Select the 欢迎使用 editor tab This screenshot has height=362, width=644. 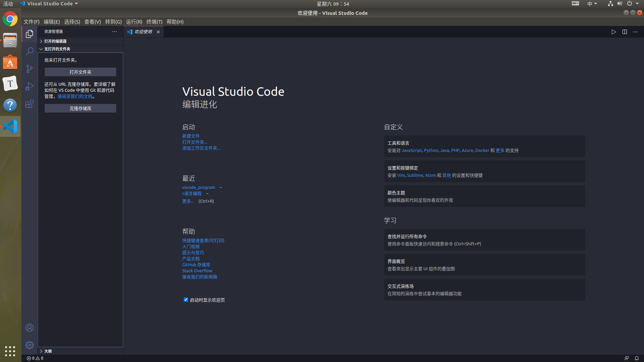(x=143, y=32)
